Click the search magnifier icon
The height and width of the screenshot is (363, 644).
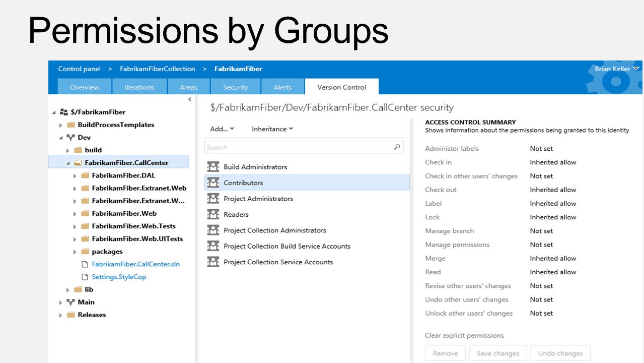[x=397, y=147]
